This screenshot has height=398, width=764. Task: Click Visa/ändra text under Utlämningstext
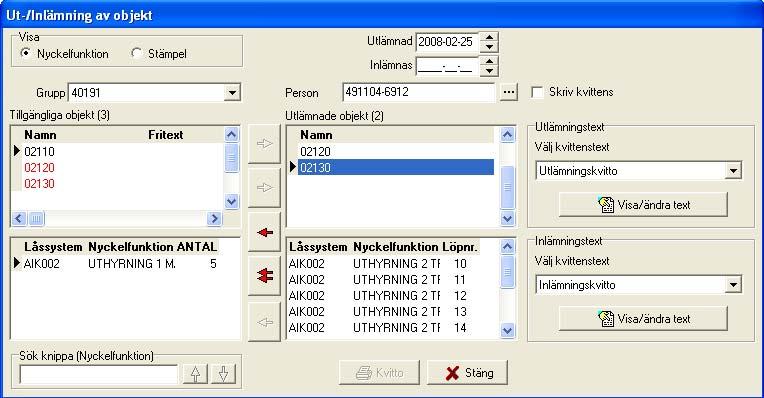[x=643, y=205]
